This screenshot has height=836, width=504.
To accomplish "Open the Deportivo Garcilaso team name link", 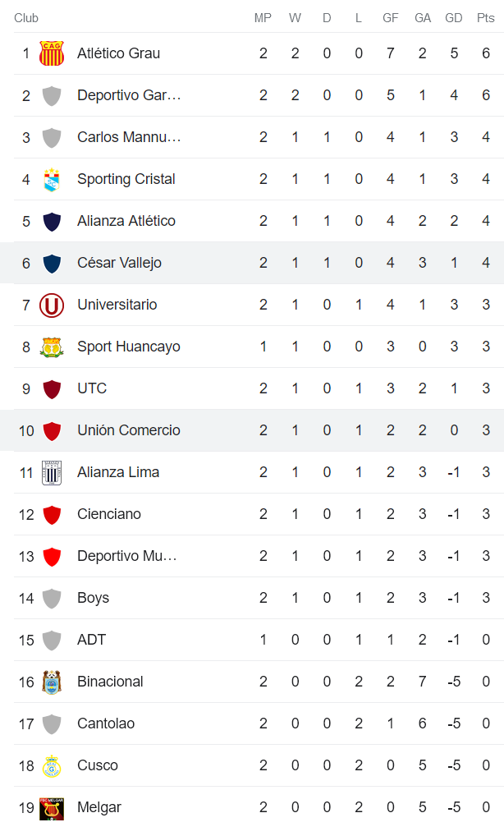I will tap(129, 95).
